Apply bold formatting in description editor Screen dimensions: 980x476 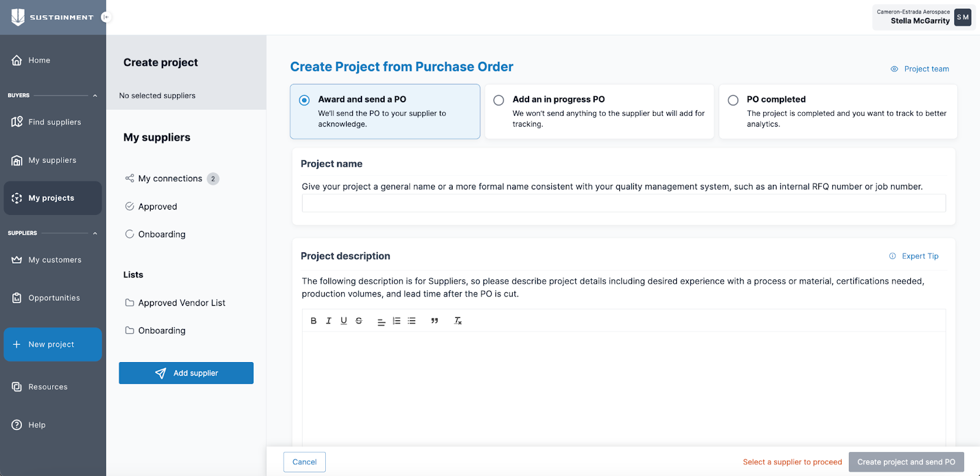314,320
